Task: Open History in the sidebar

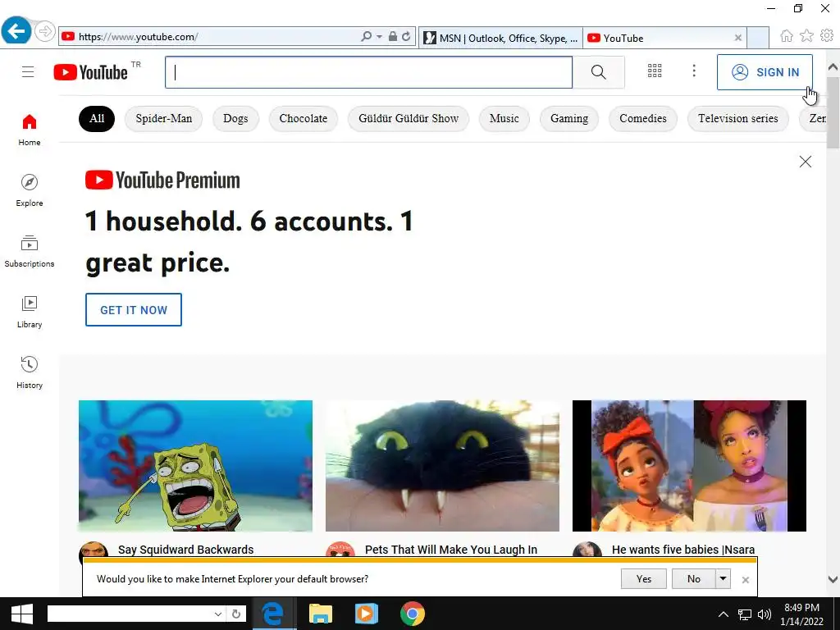Action: 30,372
